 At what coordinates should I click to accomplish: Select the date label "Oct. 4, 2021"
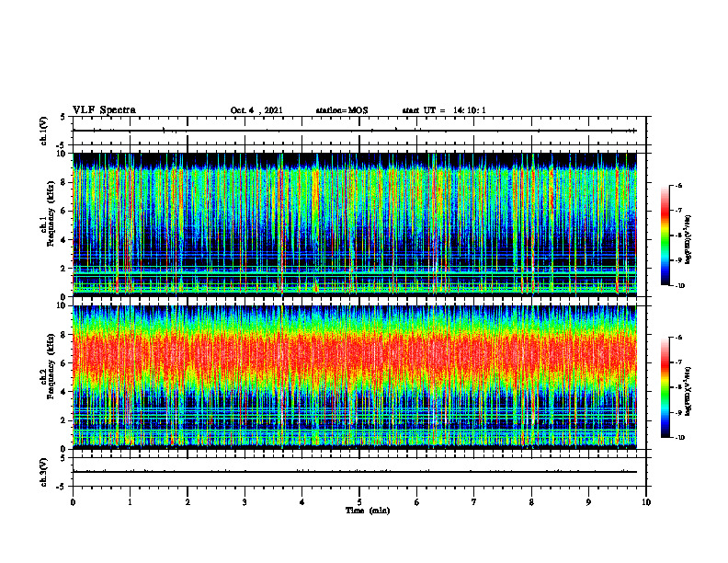256,110
